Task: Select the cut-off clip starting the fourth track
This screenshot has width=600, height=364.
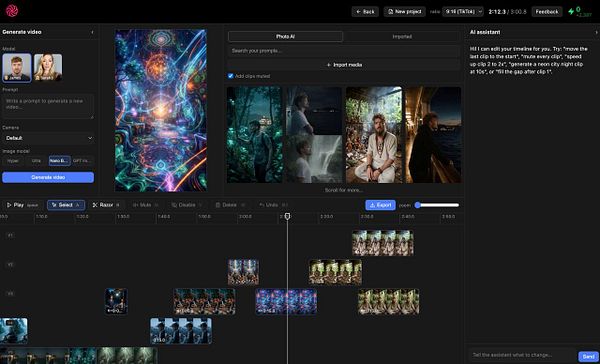Action: tap(13, 330)
